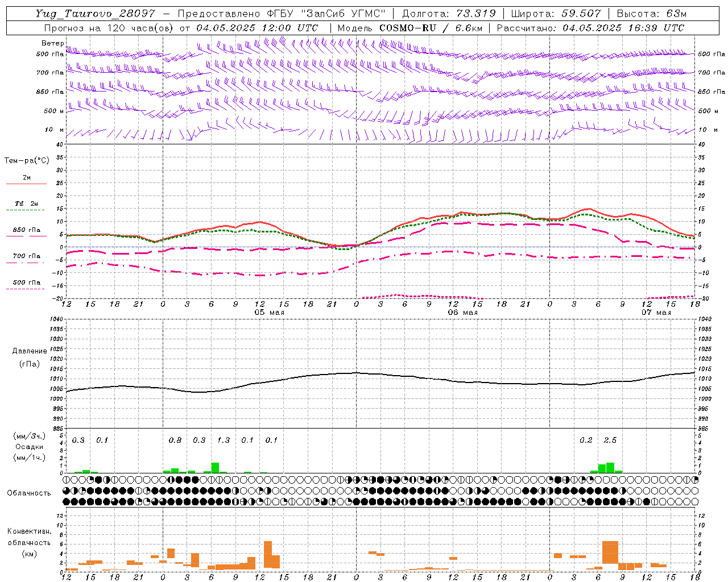
Task: Click the precipitation value '0.8'
Action: (175, 440)
